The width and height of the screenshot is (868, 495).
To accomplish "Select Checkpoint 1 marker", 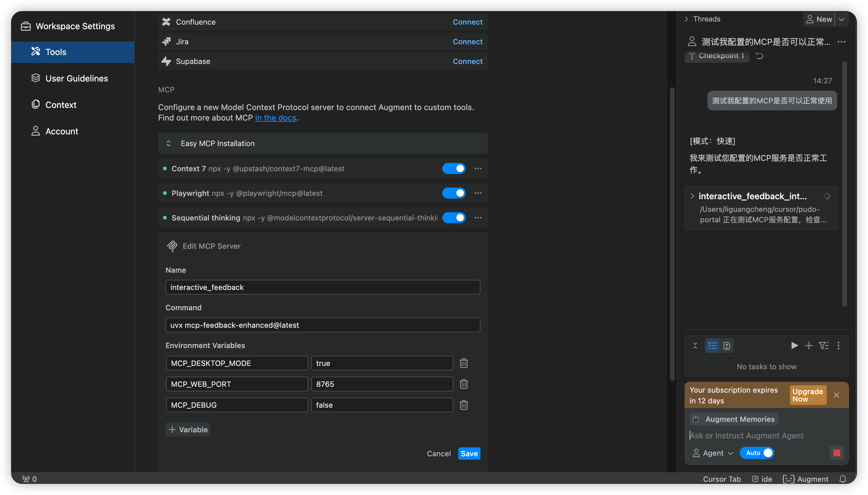I will pos(717,56).
